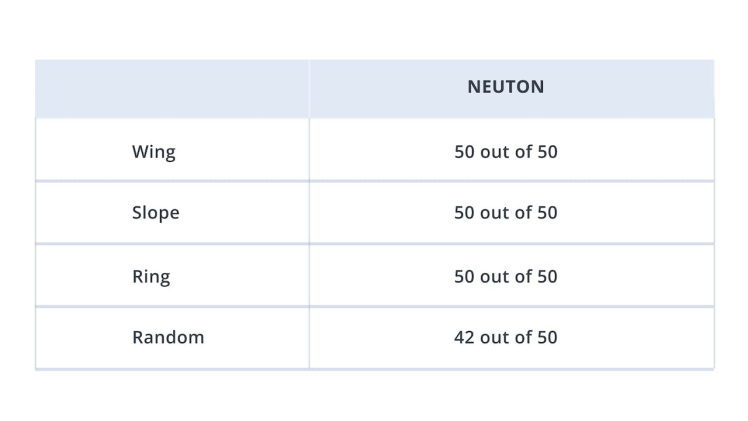The width and height of the screenshot is (748, 421).
Task: Click the last '50' in the Ring row
Action: tap(546, 276)
